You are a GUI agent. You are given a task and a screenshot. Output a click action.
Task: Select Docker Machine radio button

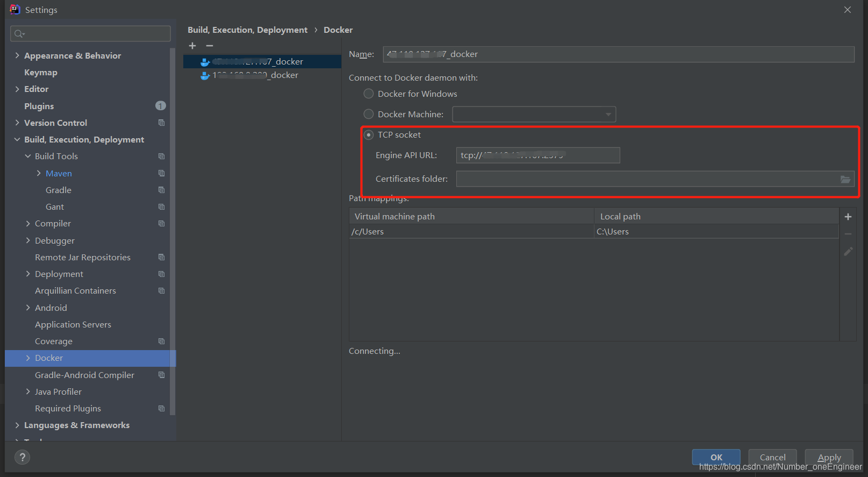369,114
